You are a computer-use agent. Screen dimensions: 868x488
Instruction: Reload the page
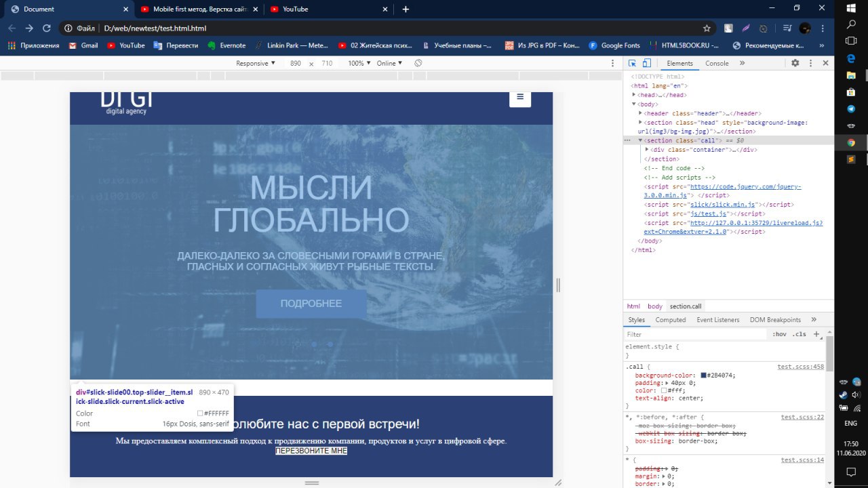point(47,28)
